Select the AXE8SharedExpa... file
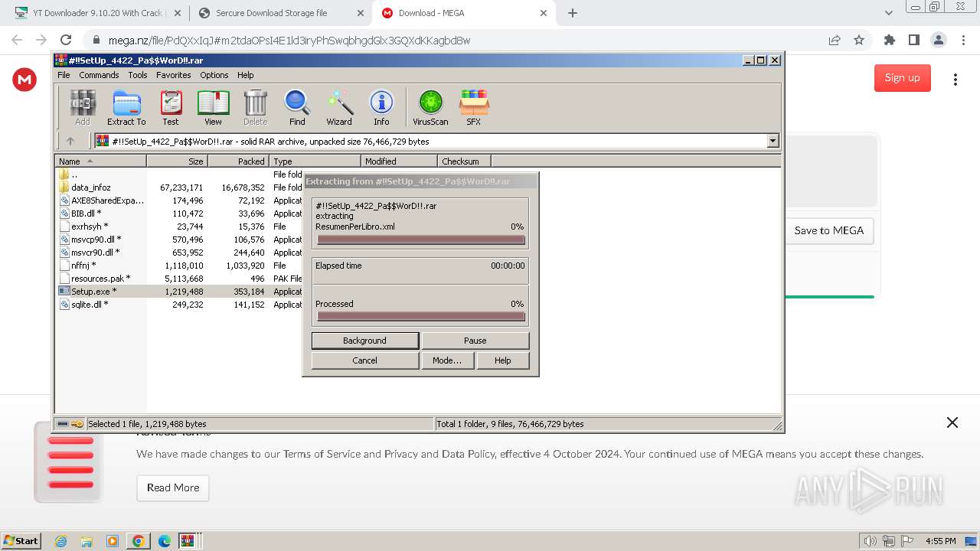 pyautogui.click(x=101, y=201)
